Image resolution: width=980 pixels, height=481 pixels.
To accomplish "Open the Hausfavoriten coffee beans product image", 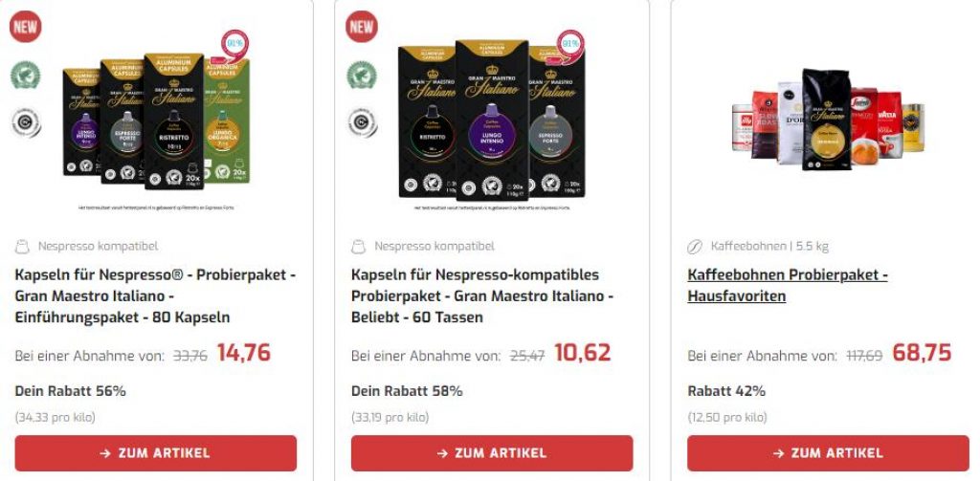I will 828,120.
